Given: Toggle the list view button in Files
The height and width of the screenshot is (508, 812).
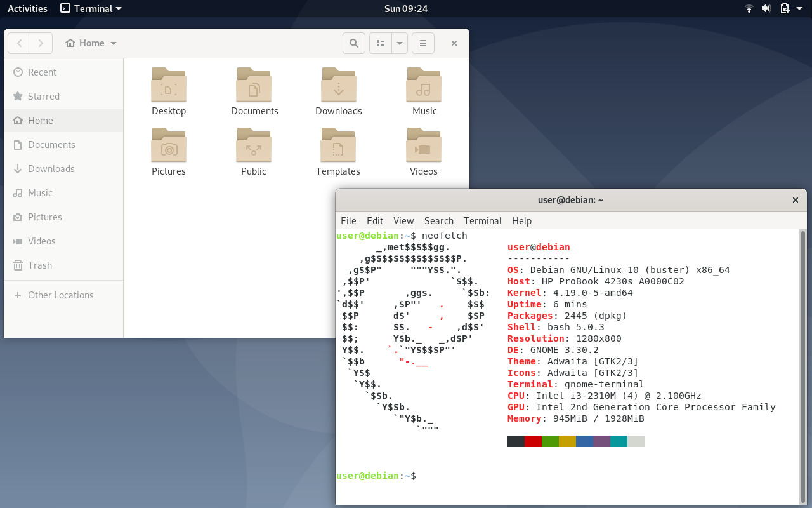Looking at the screenshot, I should pyautogui.click(x=381, y=43).
